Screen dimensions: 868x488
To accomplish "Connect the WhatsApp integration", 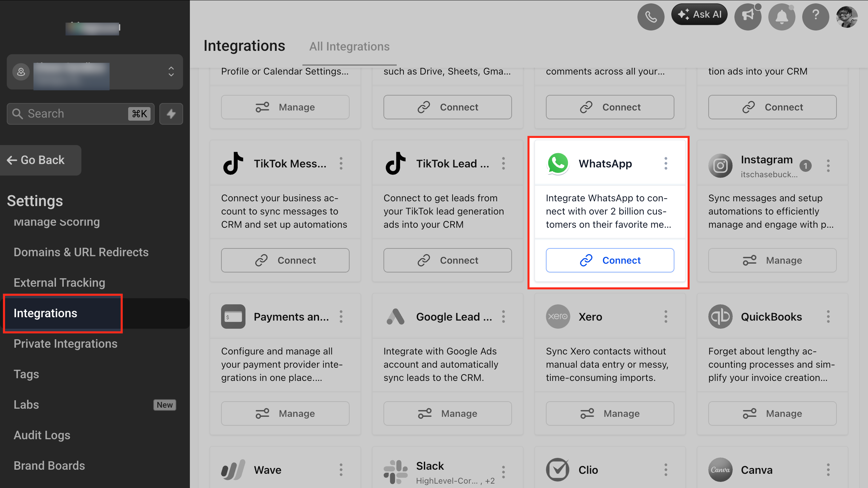I will pyautogui.click(x=610, y=260).
